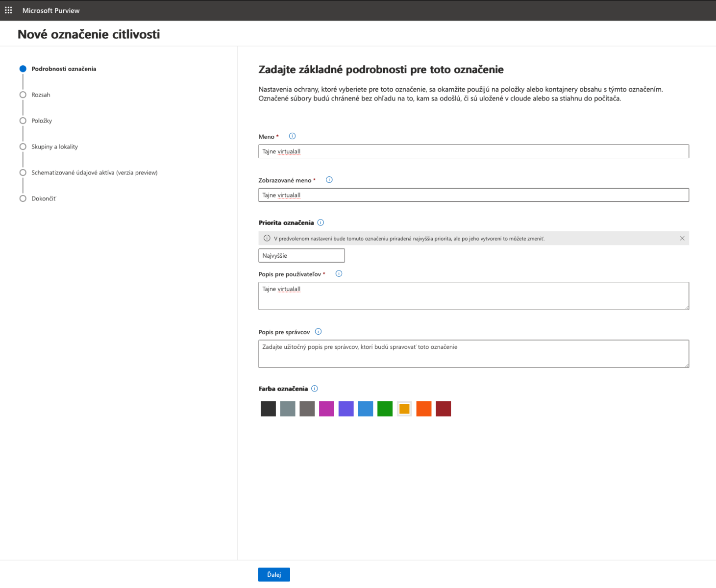Click info icon beside Popis pre správcov
The width and height of the screenshot is (716, 588).
point(318,332)
